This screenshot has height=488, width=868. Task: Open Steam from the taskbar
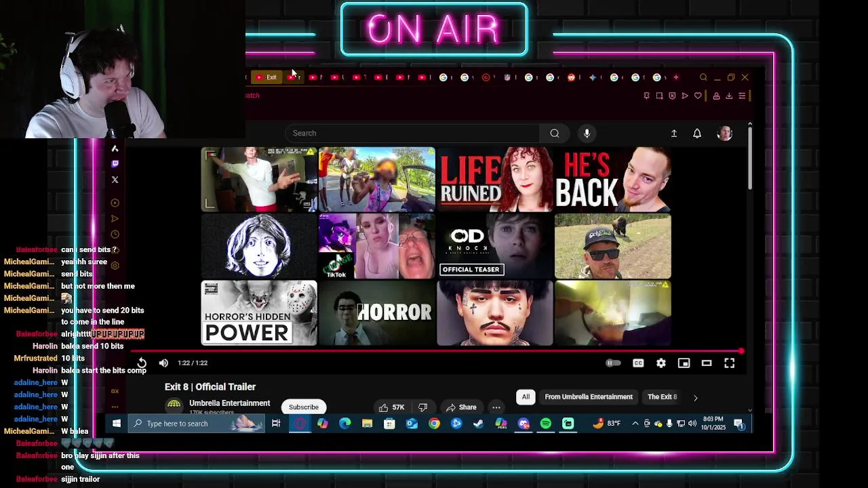click(479, 424)
